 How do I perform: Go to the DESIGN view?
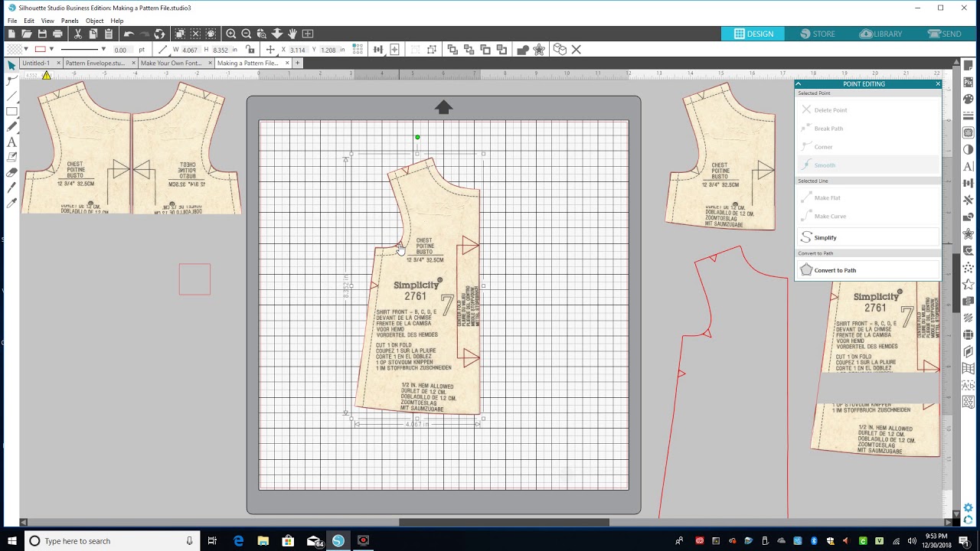(x=753, y=34)
